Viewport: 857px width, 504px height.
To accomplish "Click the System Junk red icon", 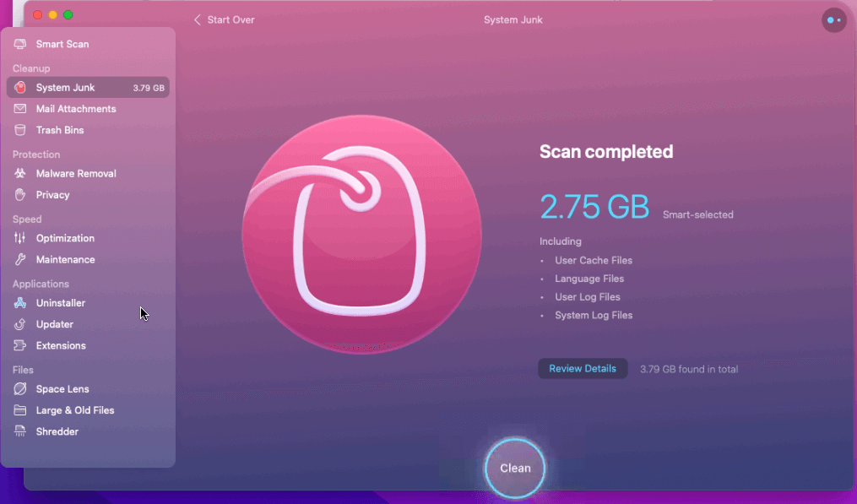I will (x=19, y=88).
